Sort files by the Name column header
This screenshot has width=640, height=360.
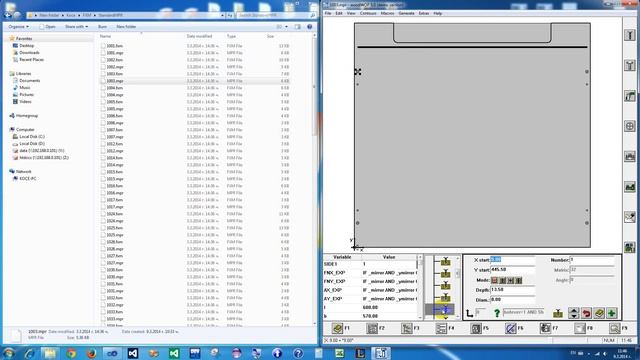pos(105,36)
